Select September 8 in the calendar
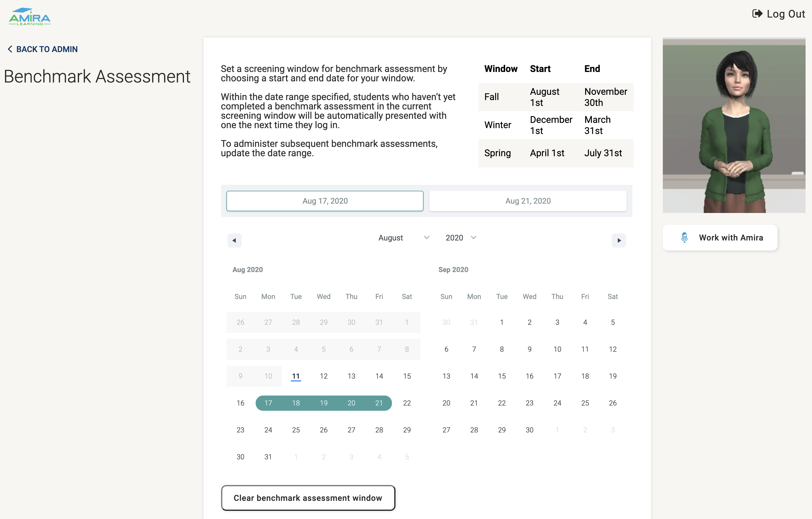 coord(502,349)
